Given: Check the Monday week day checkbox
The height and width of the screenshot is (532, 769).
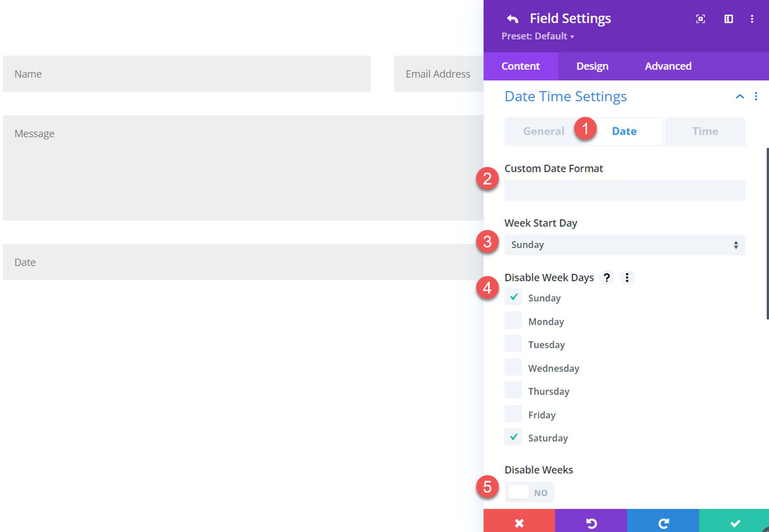Looking at the screenshot, I should pos(513,320).
